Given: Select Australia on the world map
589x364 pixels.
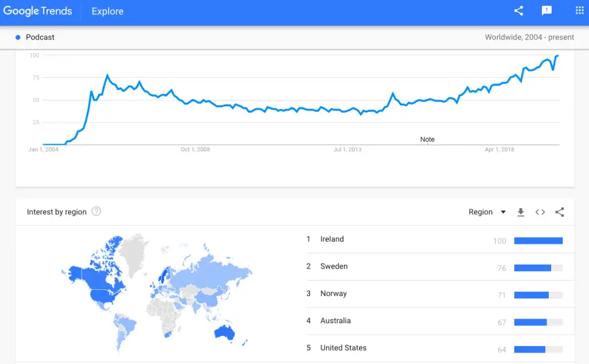Looking at the screenshot, I should (224, 332).
